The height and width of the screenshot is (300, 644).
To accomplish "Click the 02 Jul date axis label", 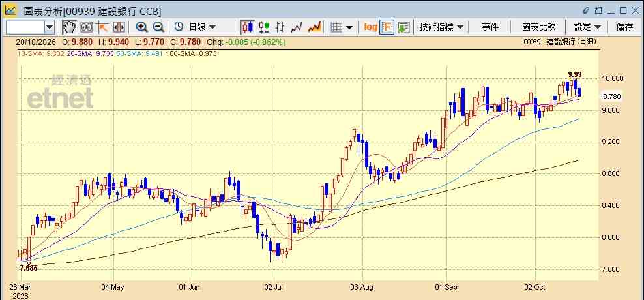I will (x=274, y=287).
